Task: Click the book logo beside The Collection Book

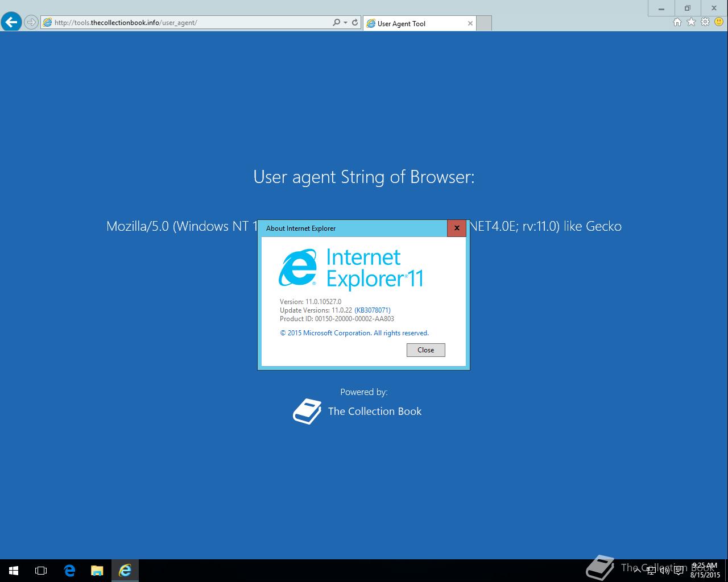Action: (307, 411)
